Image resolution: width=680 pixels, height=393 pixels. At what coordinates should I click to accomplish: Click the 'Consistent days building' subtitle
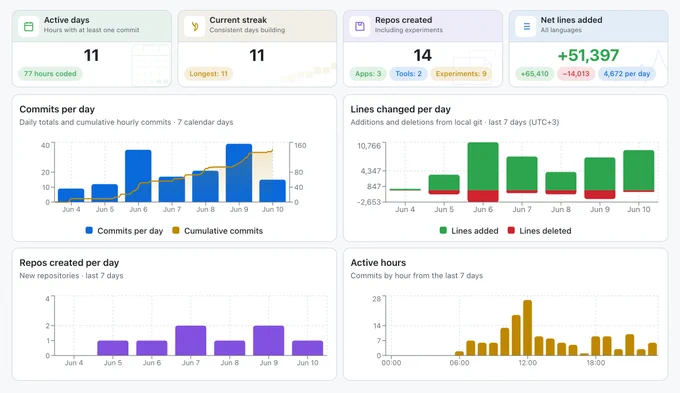(x=247, y=30)
